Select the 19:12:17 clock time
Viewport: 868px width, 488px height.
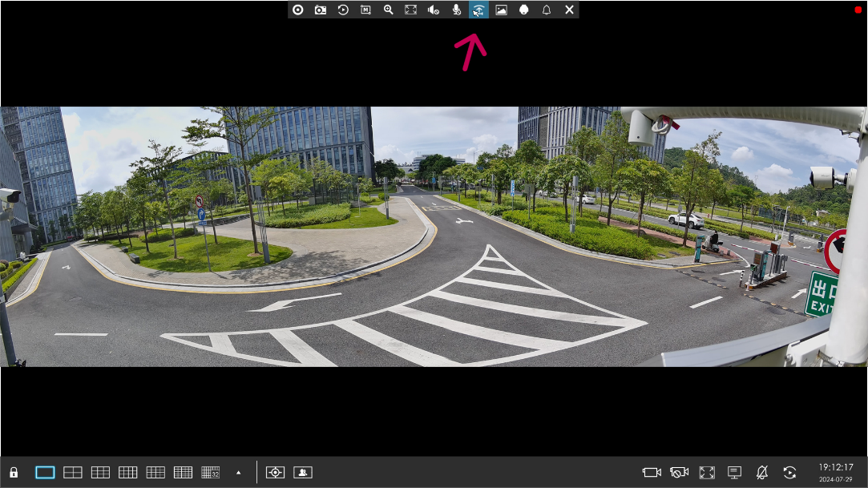pyautogui.click(x=836, y=467)
